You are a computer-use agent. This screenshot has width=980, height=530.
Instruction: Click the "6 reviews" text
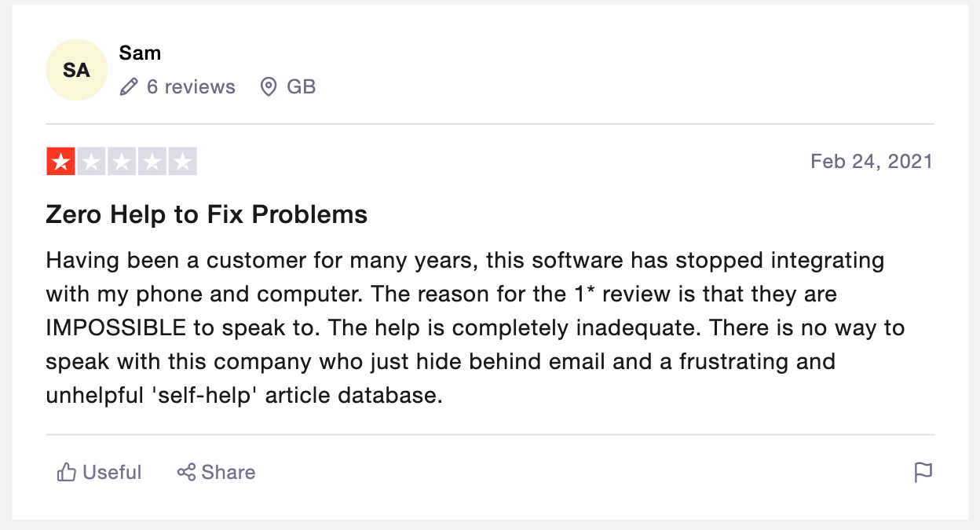(x=191, y=87)
